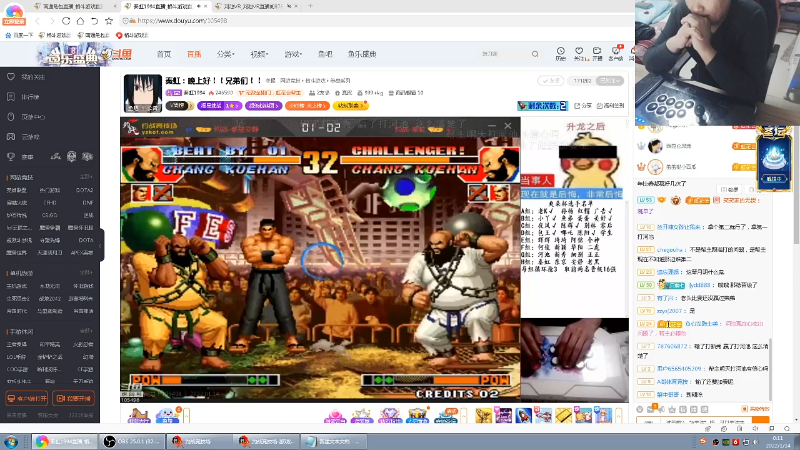Open the 首页 home nav item

pyautogui.click(x=164, y=54)
